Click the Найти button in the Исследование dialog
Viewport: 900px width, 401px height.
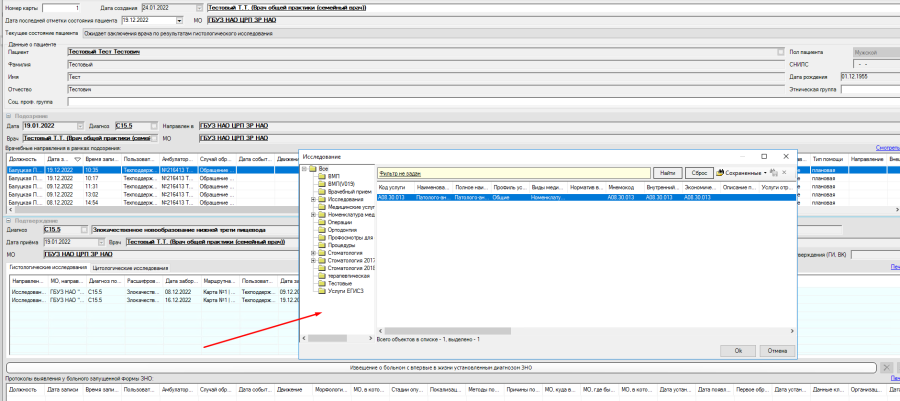pos(667,173)
